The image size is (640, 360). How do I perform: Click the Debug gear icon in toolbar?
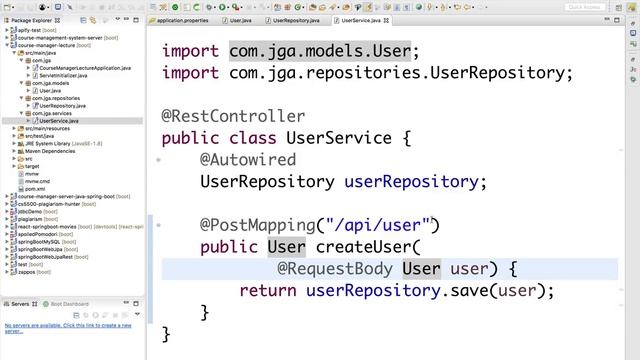[x=209, y=7]
